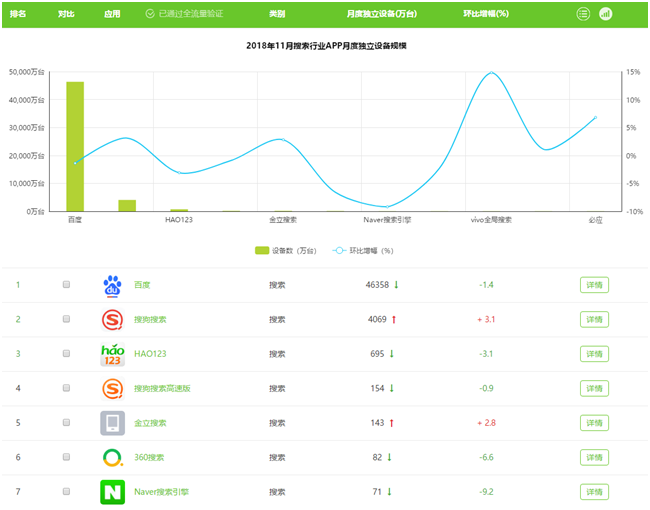Click the 搜狗搜索高速版 app icon
The height and width of the screenshot is (510, 650).
pos(112,388)
